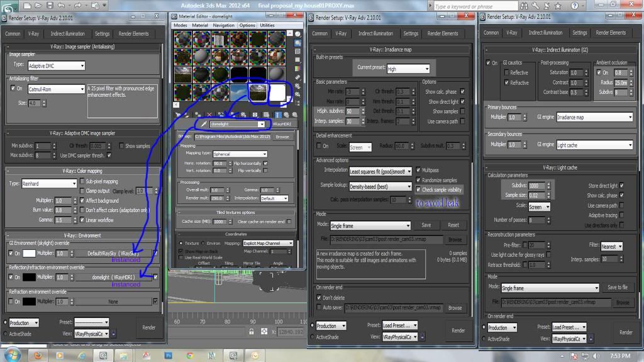Toggle the Linear workflow checkbox

point(82,220)
